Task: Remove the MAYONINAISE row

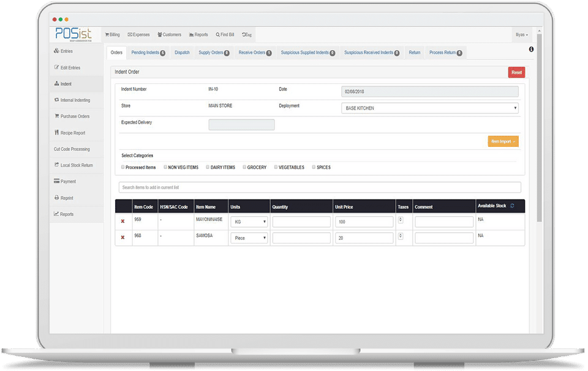Action: tap(123, 221)
